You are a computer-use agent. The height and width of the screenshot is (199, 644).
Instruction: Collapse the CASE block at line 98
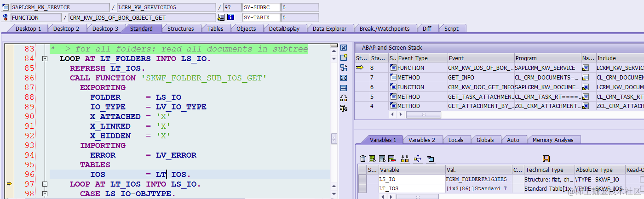click(45, 194)
